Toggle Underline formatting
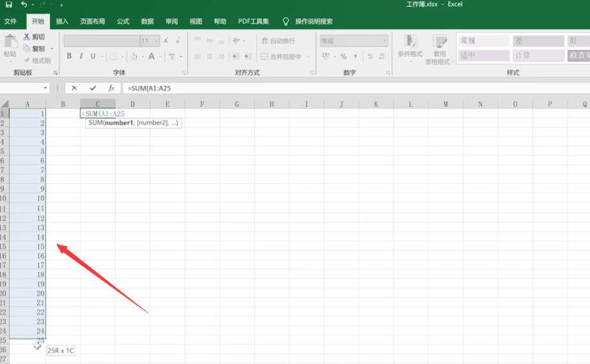This screenshot has width=590, height=364. (x=93, y=56)
